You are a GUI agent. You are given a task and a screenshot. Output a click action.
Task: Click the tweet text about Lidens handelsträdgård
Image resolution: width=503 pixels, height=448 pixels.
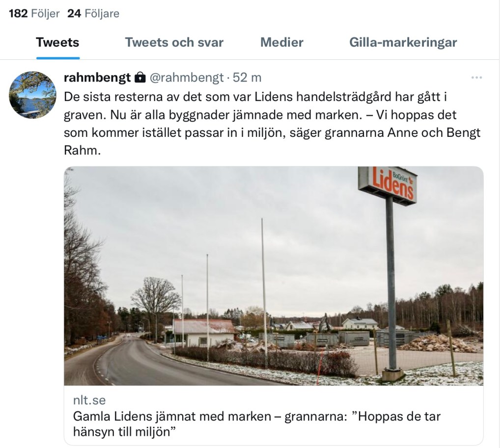coord(272,123)
